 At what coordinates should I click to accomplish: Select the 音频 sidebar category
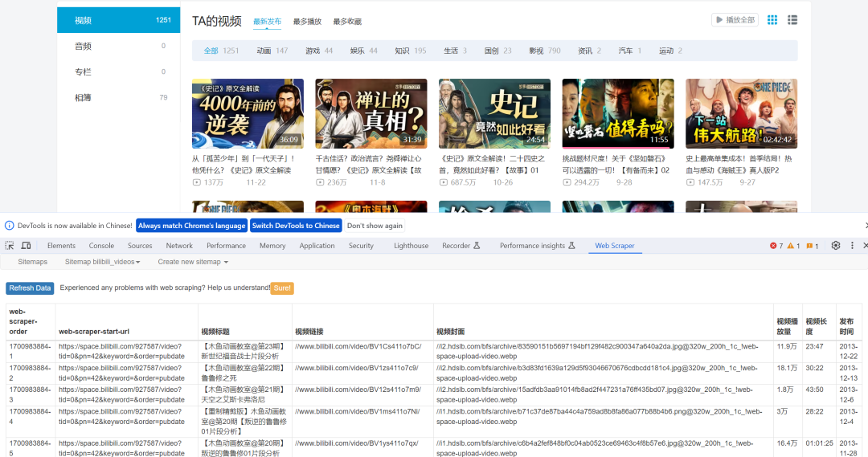(118, 46)
